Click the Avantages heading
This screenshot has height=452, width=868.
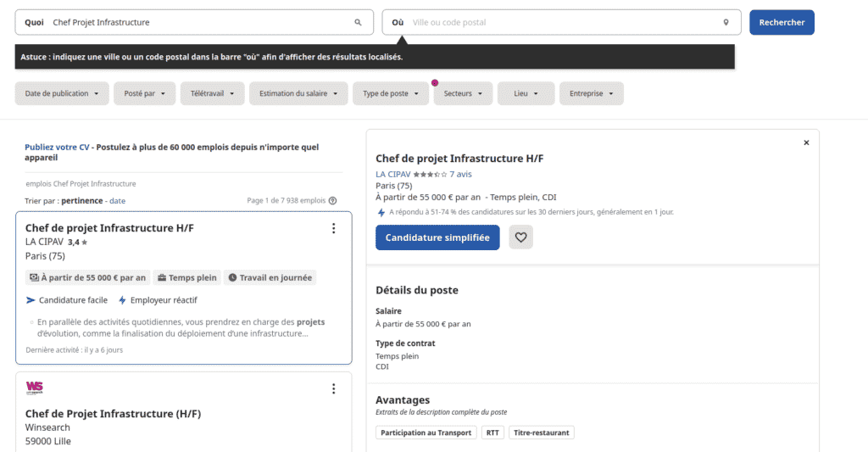pyautogui.click(x=403, y=400)
